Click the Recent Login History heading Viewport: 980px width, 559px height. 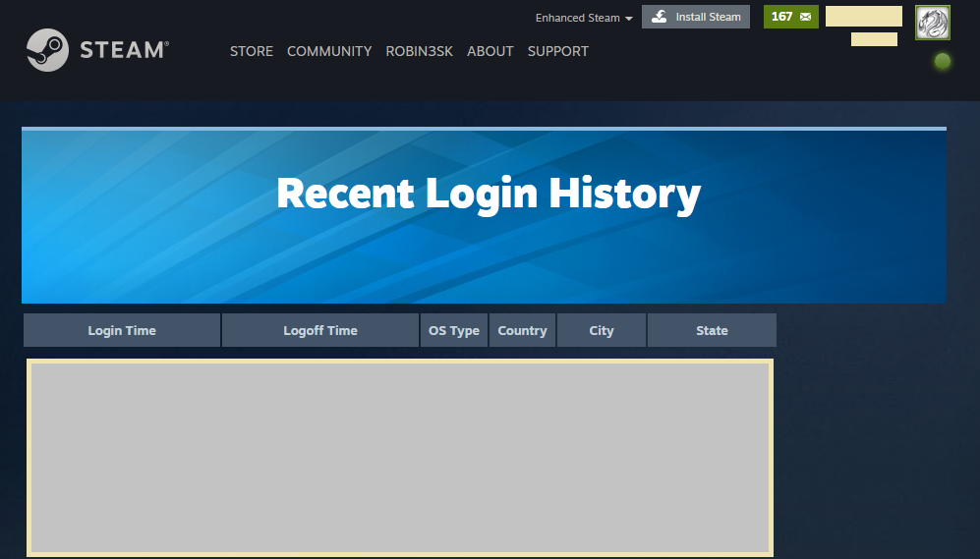pos(489,194)
